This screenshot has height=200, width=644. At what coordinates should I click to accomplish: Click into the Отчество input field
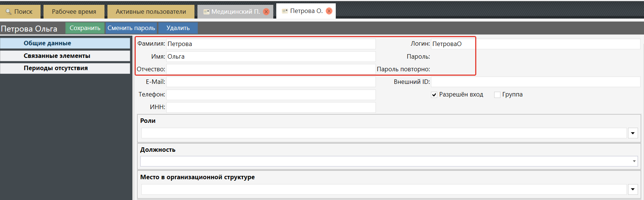271,69
